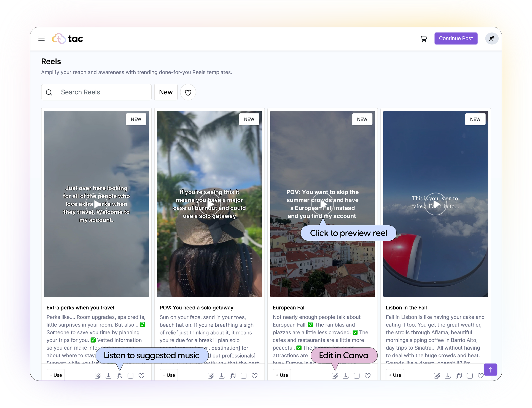The width and height of the screenshot is (532, 408).
Task: Tick the European Fall reel checkbox
Action: [x=357, y=376]
